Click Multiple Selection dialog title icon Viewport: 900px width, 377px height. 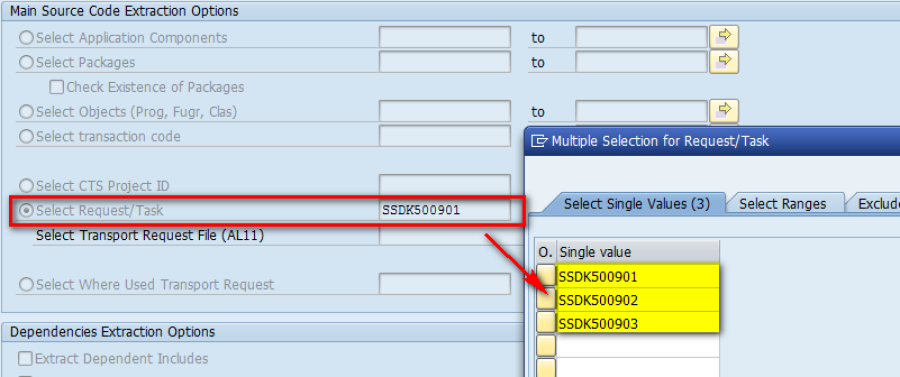539,141
